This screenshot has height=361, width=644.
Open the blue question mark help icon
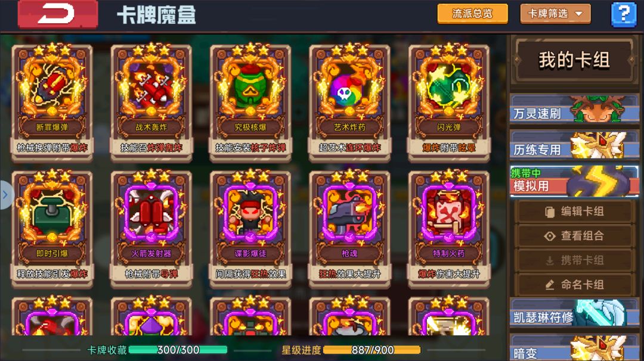pos(624,14)
